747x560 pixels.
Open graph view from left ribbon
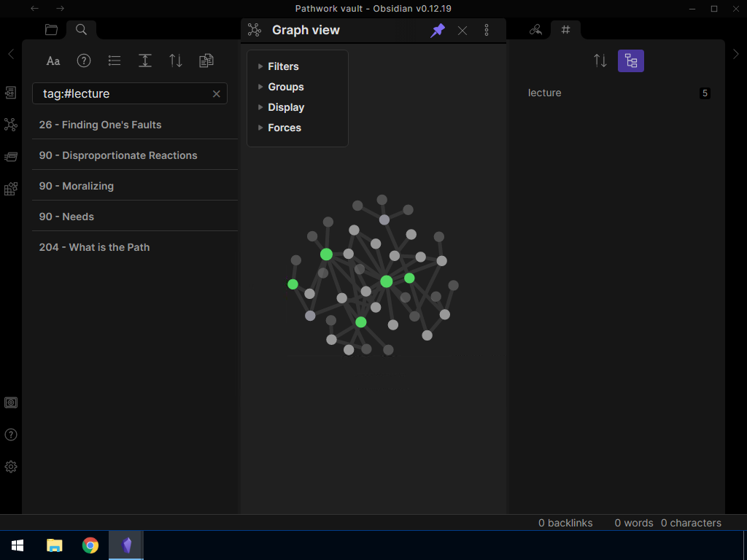coord(11,125)
